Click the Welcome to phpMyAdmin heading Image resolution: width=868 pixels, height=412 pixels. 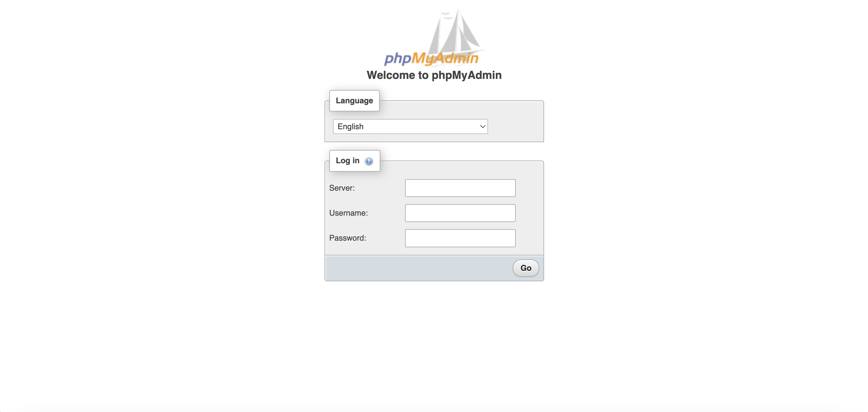(434, 75)
